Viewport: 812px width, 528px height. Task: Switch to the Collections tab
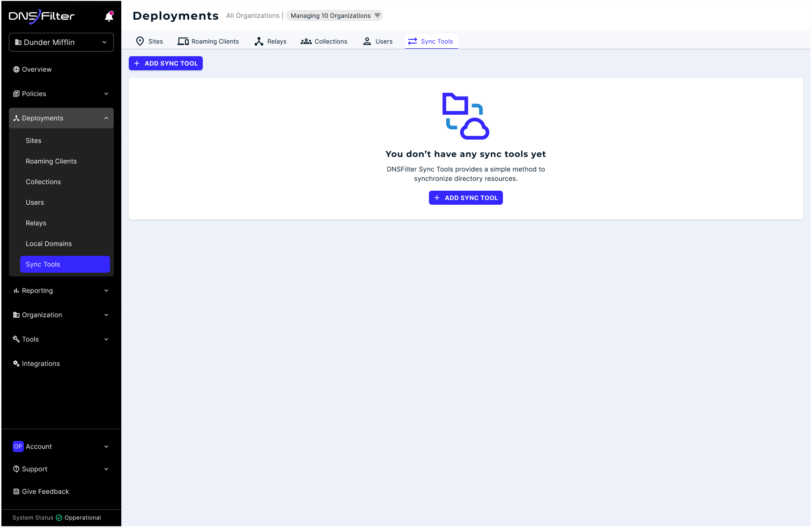pos(324,41)
